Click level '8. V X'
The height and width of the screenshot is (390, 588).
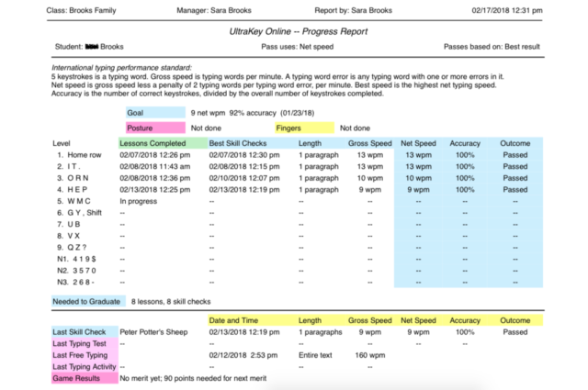pos(69,236)
